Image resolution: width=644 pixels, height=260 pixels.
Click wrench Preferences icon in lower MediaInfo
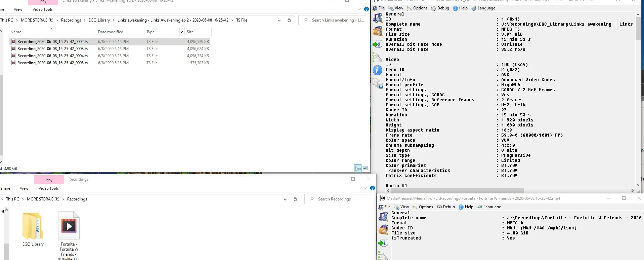[x=383, y=256]
